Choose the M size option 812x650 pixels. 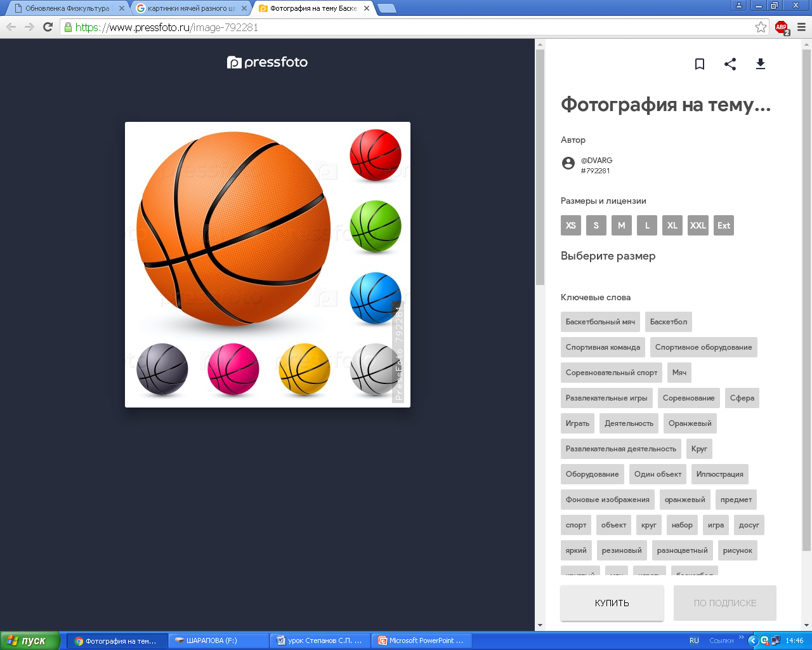coord(622,225)
